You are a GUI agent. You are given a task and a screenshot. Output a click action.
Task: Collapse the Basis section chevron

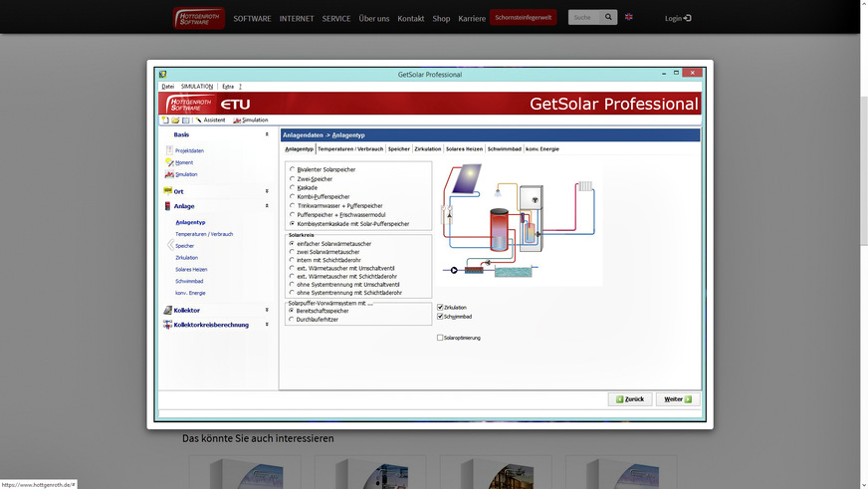click(266, 134)
